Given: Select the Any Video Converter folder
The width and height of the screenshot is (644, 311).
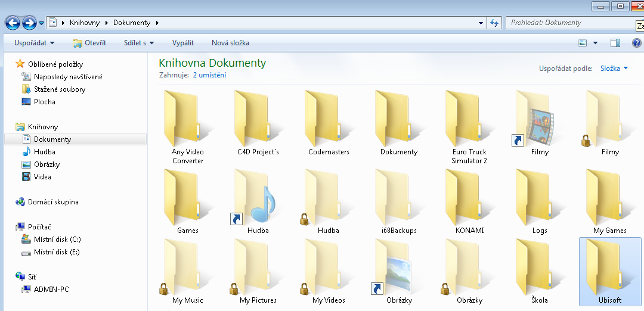Looking at the screenshot, I should click(x=188, y=127).
